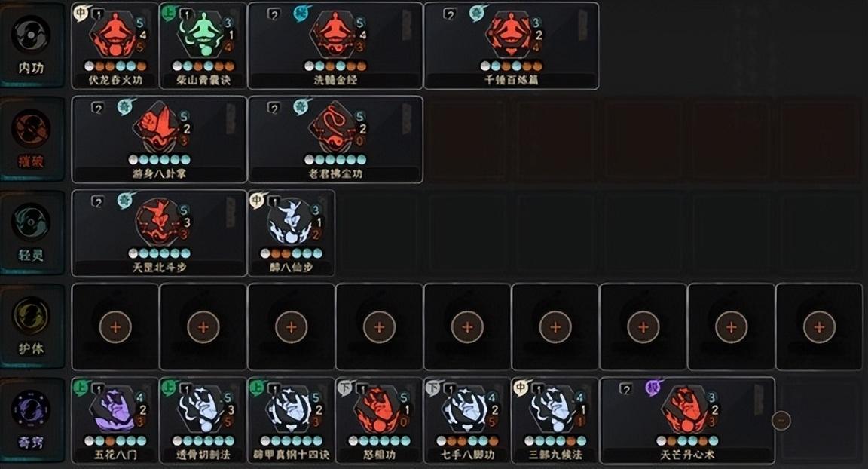Choose the 老君拂尘功 skill card
The image size is (868, 469).
click(x=335, y=139)
